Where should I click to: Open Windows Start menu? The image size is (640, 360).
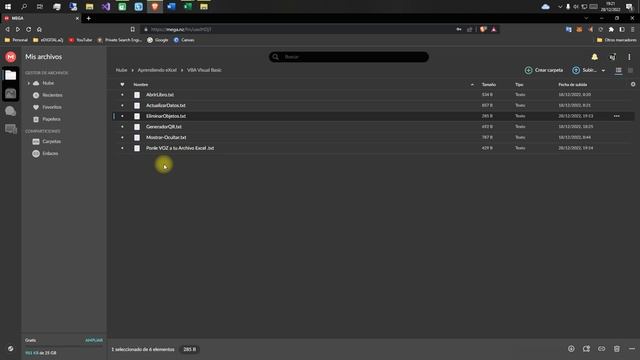(x=8, y=7)
